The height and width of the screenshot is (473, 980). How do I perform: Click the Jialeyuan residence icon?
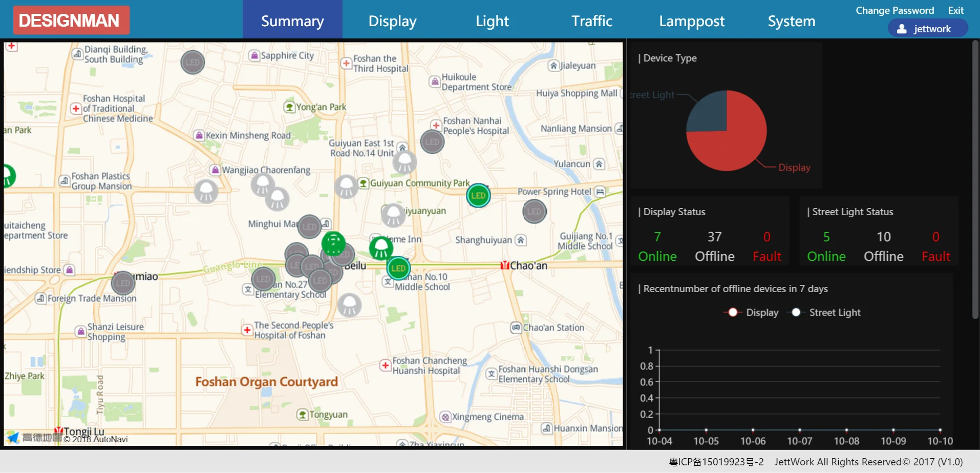click(553, 66)
